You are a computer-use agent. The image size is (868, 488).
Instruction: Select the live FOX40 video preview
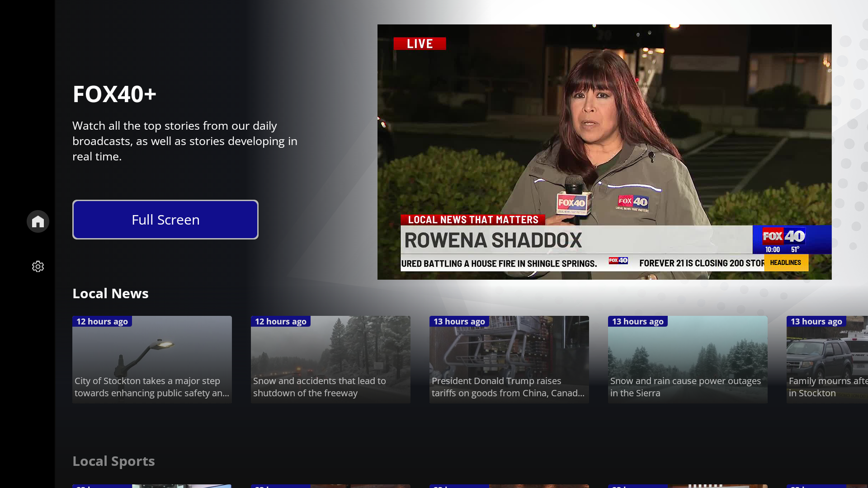(x=604, y=152)
